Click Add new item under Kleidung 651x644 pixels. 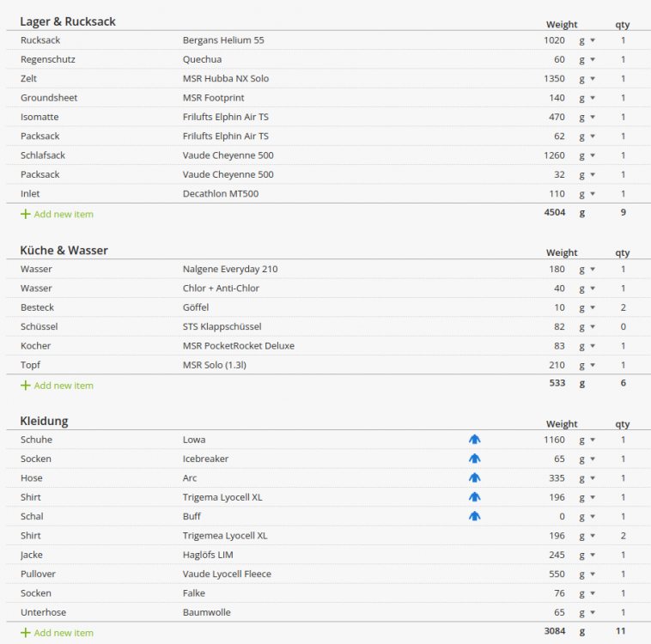click(x=64, y=633)
